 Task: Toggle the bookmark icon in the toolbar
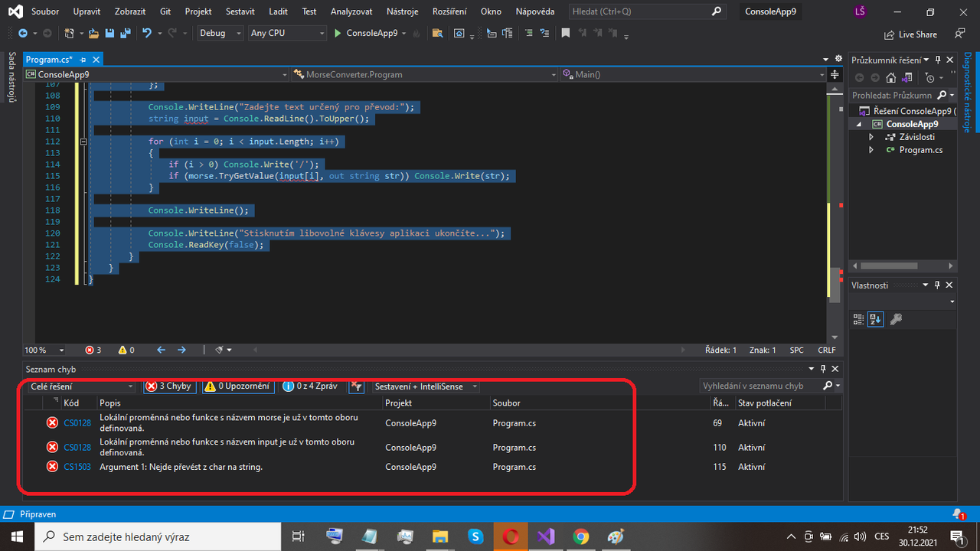tap(565, 33)
